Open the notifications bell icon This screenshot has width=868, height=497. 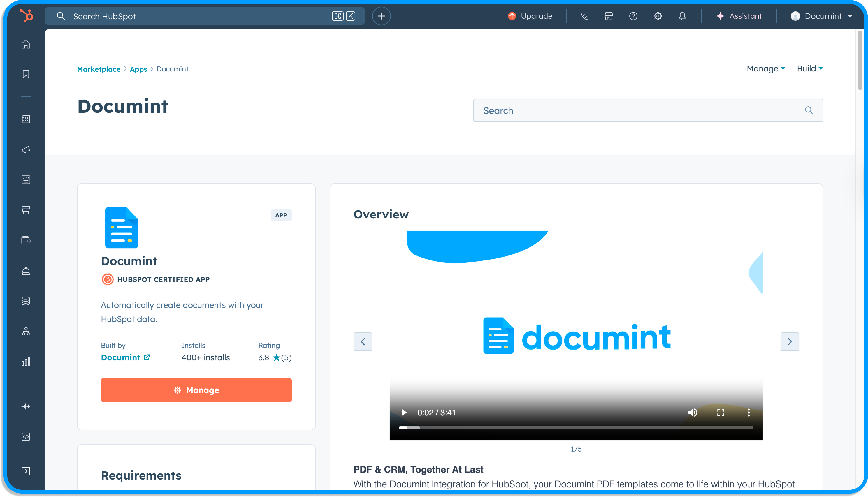pyautogui.click(x=682, y=16)
